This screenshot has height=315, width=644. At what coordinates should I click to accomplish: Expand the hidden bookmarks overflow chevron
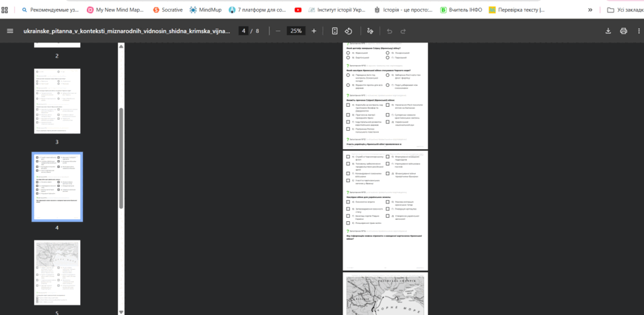(x=590, y=10)
